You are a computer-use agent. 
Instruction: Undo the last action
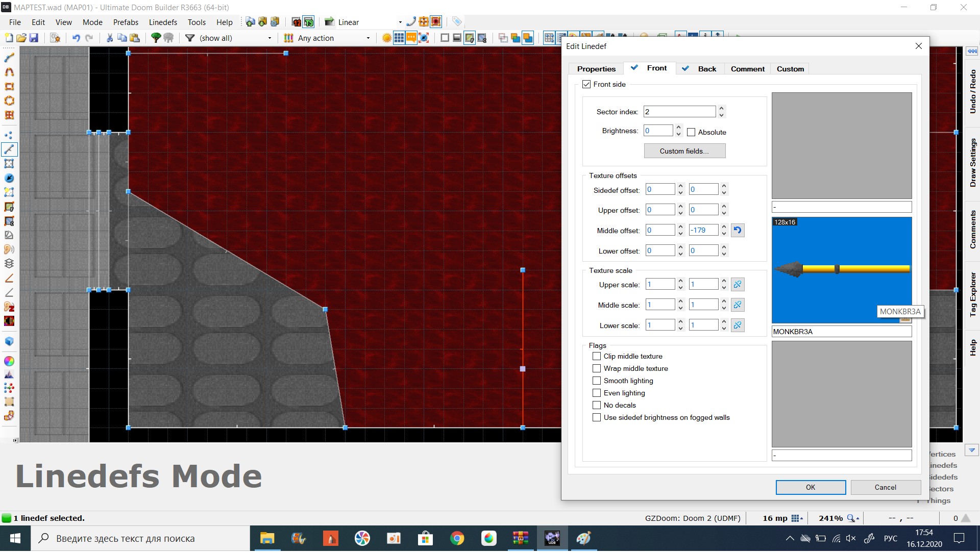click(76, 38)
